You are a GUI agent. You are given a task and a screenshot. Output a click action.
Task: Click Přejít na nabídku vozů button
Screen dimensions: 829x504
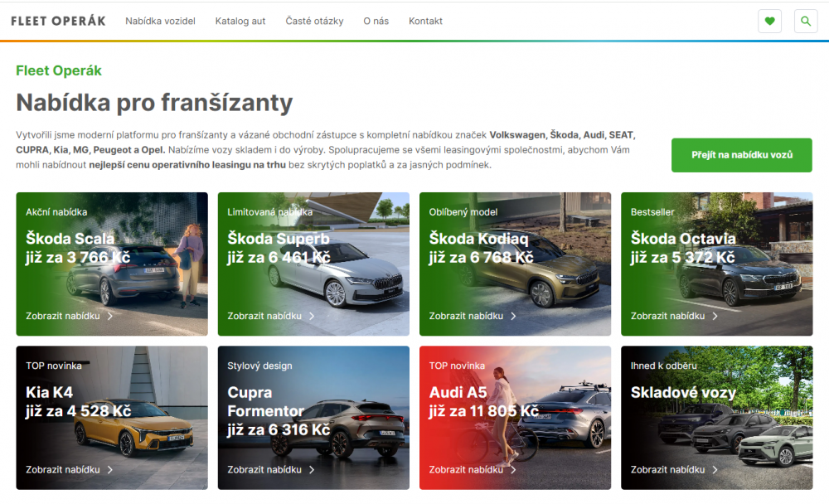741,155
